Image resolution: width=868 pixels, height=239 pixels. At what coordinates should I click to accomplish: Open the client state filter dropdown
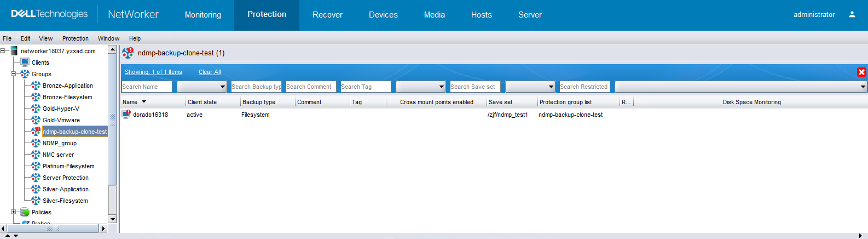tap(201, 87)
